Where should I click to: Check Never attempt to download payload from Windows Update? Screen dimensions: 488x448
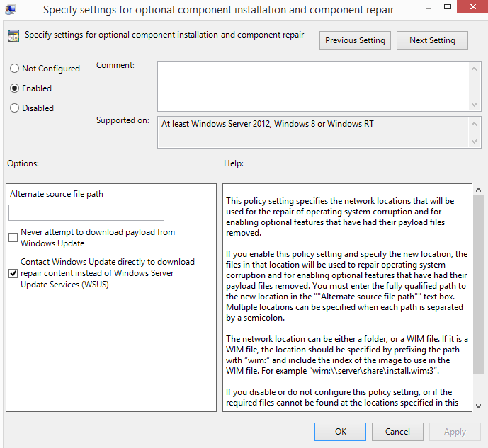pos(13,238)
